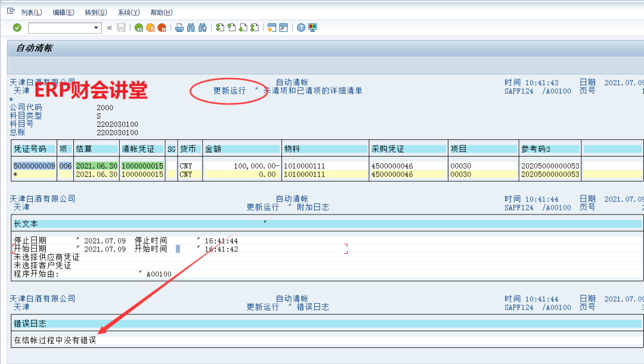This screenshot has height=364, width=644.
Task: Click document number 5000000009 in table
Action: point(35,166)
